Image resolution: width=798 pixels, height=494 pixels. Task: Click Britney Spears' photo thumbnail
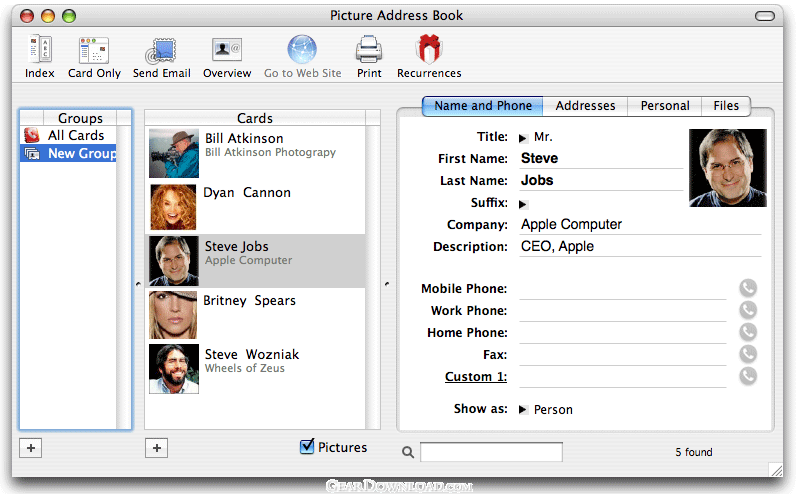(173, 315)
